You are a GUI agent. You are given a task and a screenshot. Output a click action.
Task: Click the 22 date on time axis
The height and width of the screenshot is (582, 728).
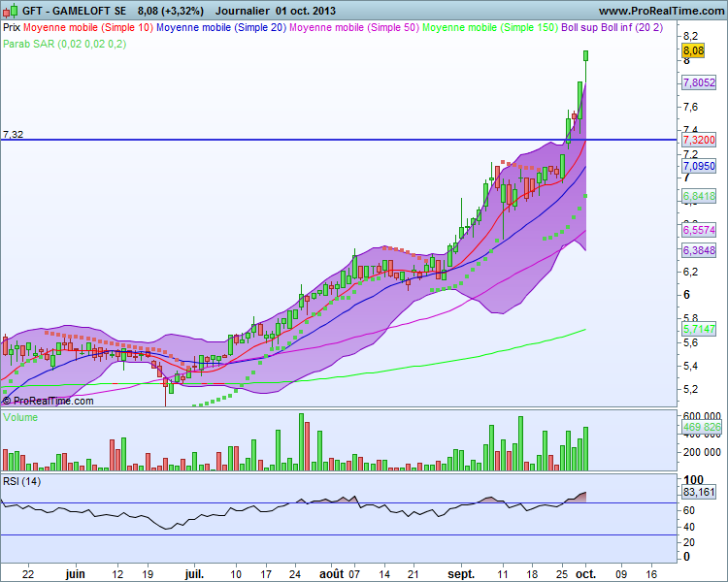[x=28, y=574]
